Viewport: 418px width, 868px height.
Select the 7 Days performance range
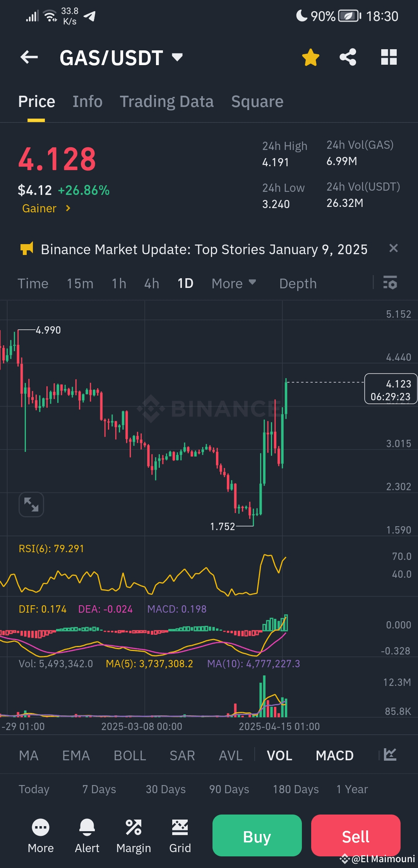coord(99,789)
